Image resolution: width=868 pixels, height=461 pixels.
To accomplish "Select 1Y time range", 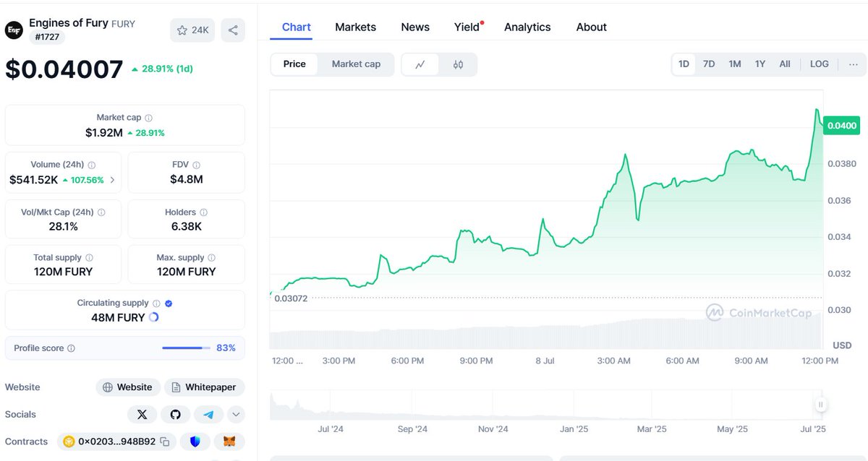I will (x=760, y=64).
